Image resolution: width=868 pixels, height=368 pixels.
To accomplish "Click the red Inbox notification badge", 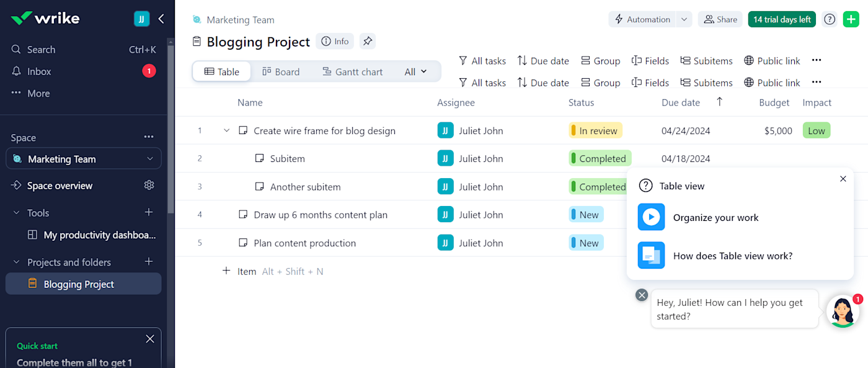I will point(149,71).
